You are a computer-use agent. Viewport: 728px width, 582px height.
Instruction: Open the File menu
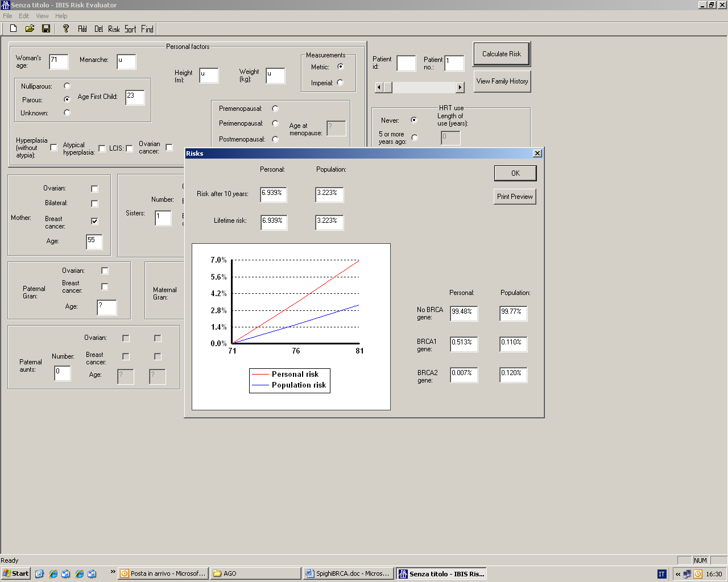tap(7, 16)
